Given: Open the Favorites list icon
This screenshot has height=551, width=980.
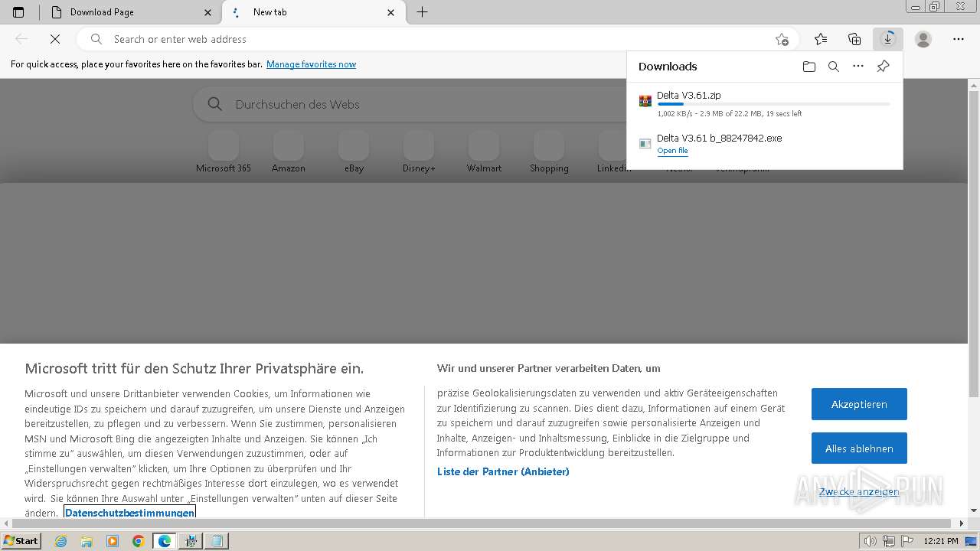Looking at the screenshot, I should (821, 39).
